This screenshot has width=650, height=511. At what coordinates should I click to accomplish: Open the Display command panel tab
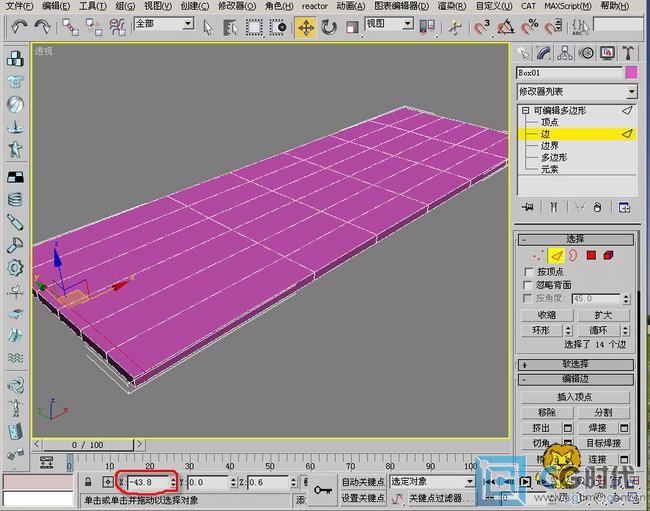click(607, 53)
